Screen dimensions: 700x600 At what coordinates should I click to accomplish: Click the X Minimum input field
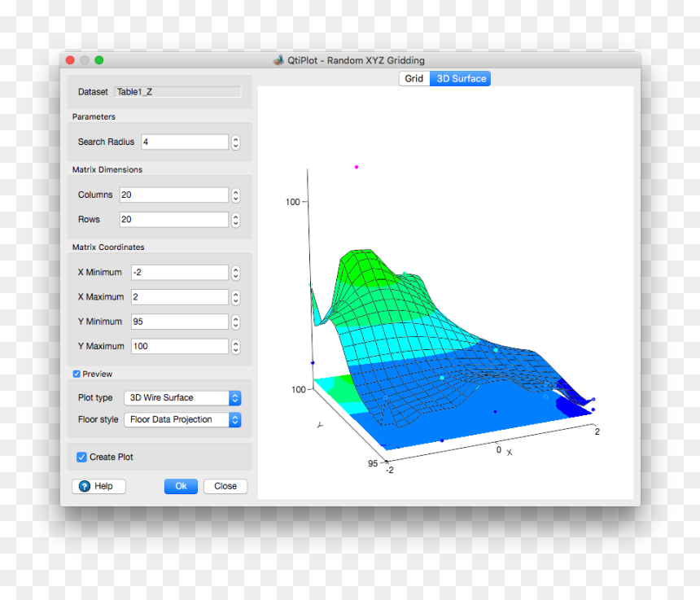[180, 273]
